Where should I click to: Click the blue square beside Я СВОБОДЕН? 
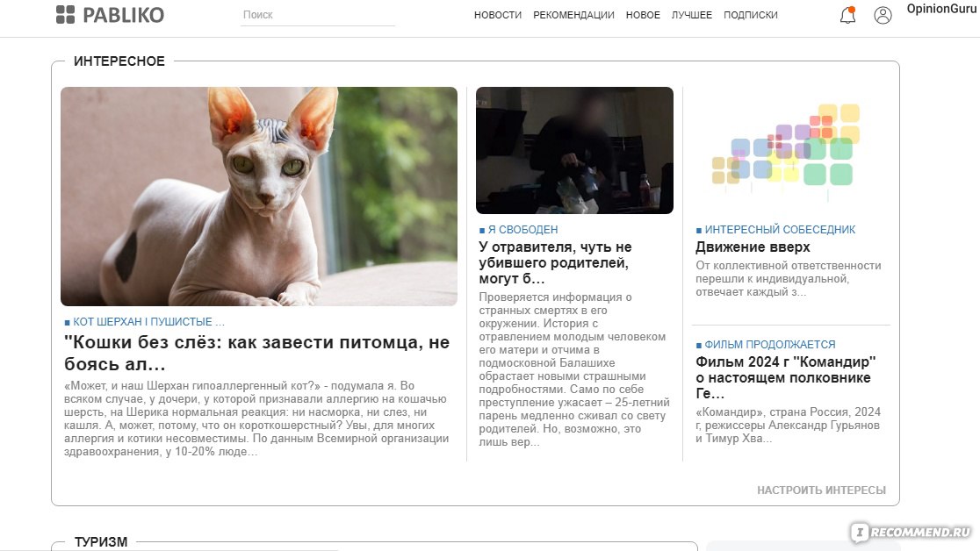pyautogui.click(x=482, y=231)
